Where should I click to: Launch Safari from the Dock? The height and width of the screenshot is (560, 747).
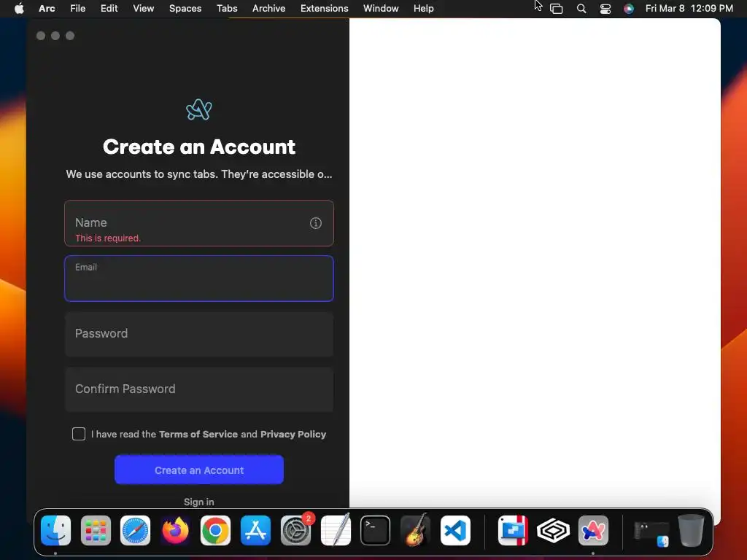pyautogui.click(x=135, y=531)
